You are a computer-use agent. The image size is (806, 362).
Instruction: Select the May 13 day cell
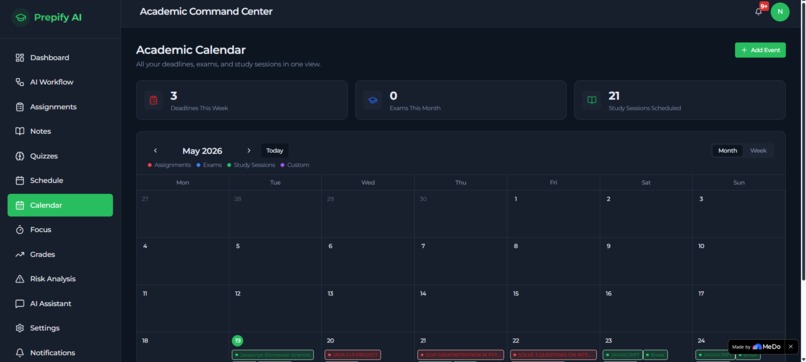point(368,309)
